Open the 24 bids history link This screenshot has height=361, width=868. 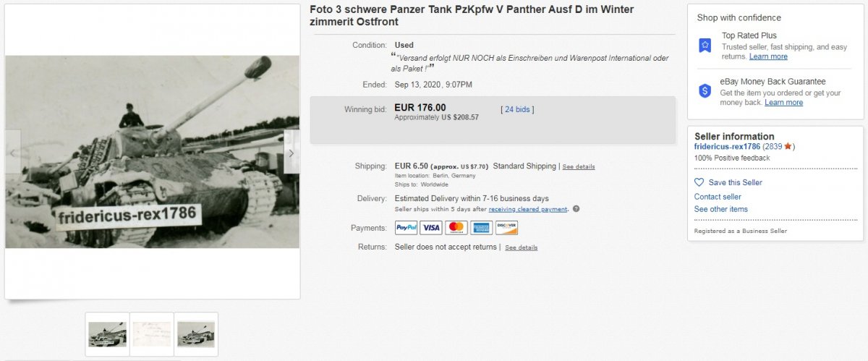(517, 109)
